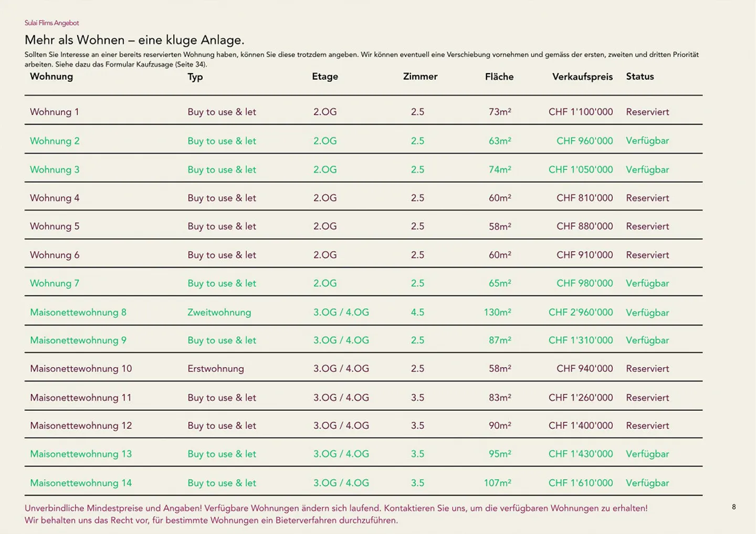The width and height of the screenshot is (756, 534).
Task: Select the Wohnung 2 apartment name
Action: [55, 141]
